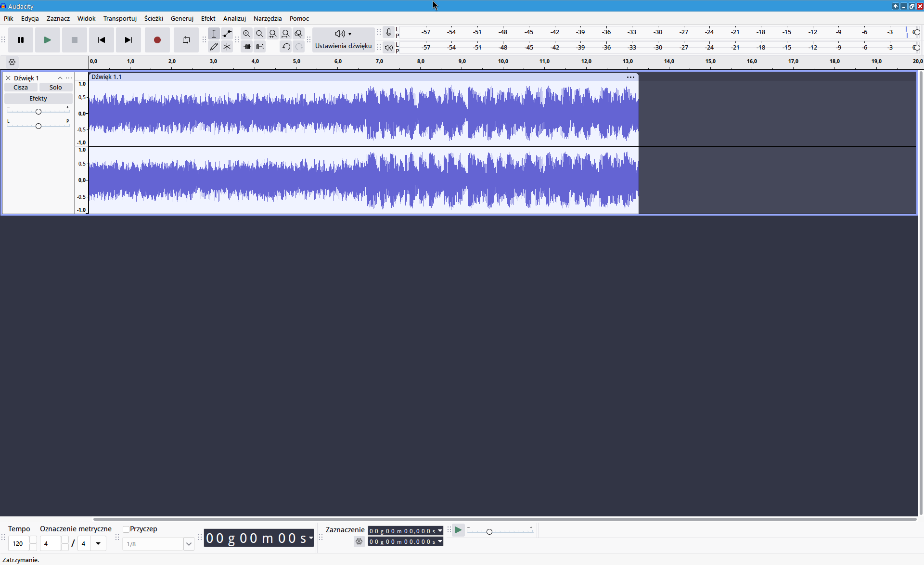Viewport: 924px width, 565px height.
Task: Click the Zoom In magnifier
Action: tap(246, 34)
